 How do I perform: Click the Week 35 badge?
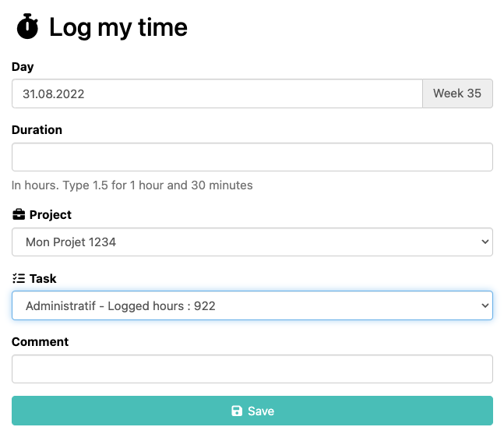(457, 94)
